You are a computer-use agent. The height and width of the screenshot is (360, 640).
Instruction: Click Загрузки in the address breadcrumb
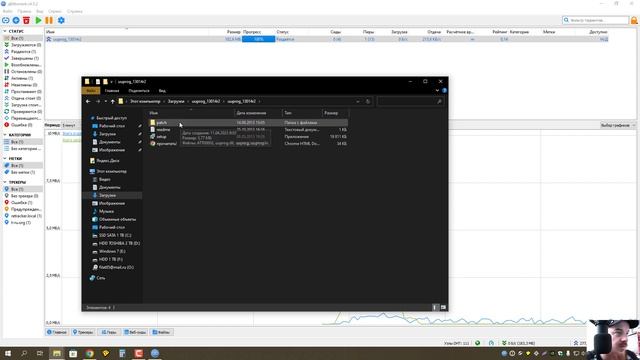(x=176, y=101)
